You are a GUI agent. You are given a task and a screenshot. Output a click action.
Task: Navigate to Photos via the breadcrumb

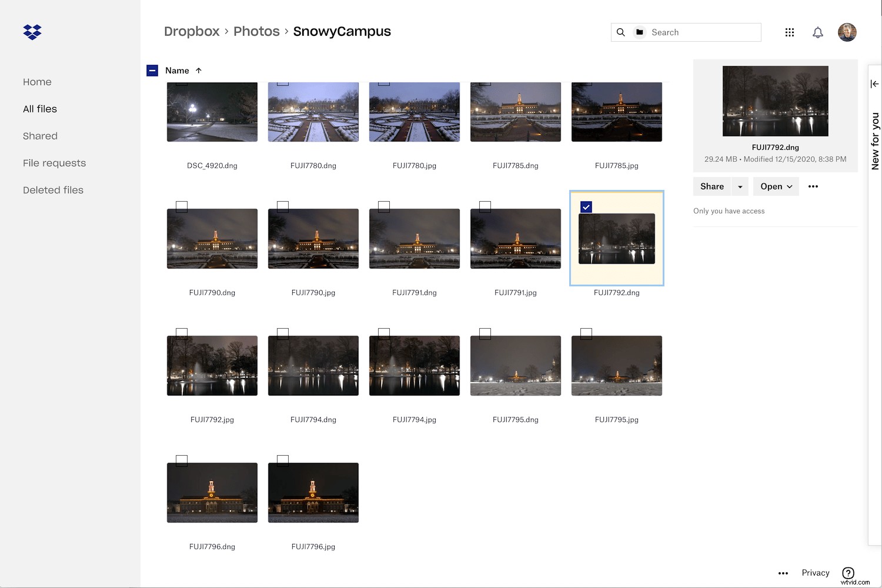coord(256,31)
